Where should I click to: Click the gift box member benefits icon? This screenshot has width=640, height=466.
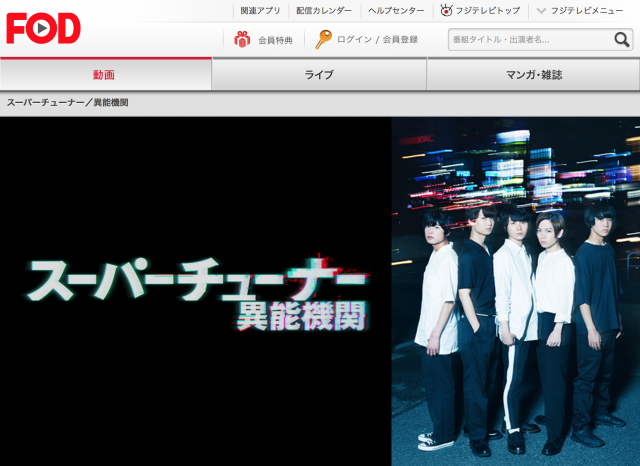click(x=242, y=40)
